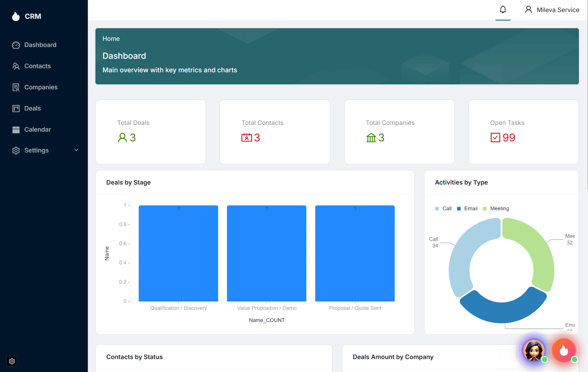The image size is (588, 372).
Task: Click the Companies document icon
Action: click(16, 87)
